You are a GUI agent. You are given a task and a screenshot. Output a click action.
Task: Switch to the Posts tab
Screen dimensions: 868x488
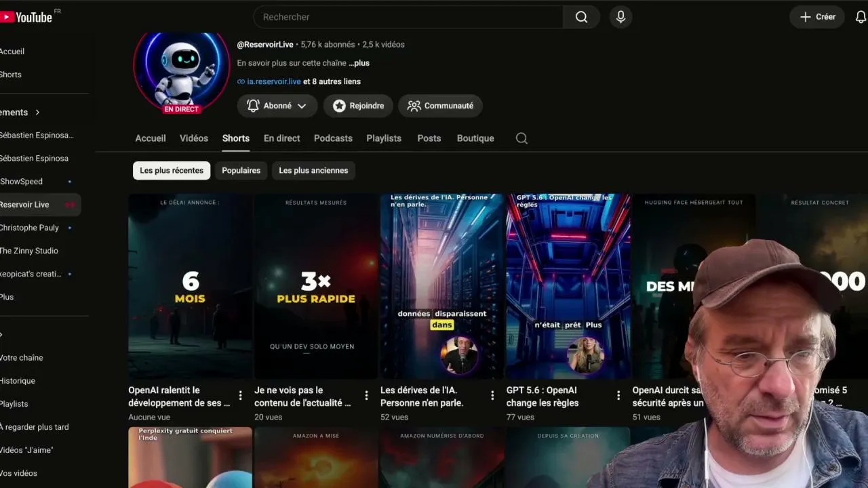click(x=429, y=138)
